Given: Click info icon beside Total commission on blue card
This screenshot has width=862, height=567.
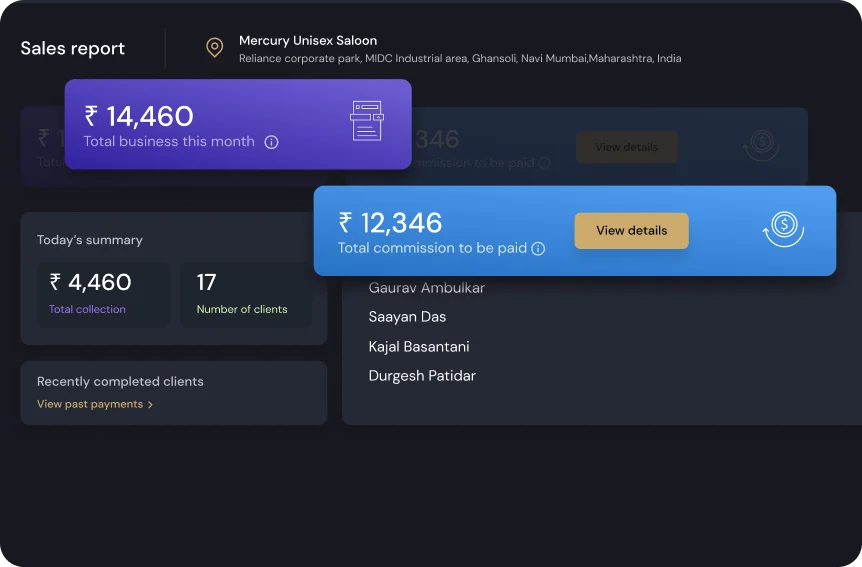Looking at the screenshot, I should point(538,248).
